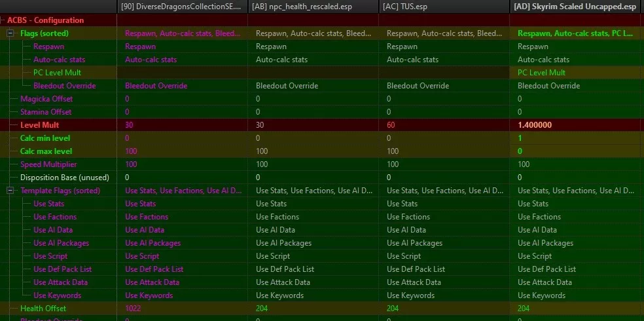Select the TUS.esp column header
Viewport: 644px width, 321px height.
(444, 7)
